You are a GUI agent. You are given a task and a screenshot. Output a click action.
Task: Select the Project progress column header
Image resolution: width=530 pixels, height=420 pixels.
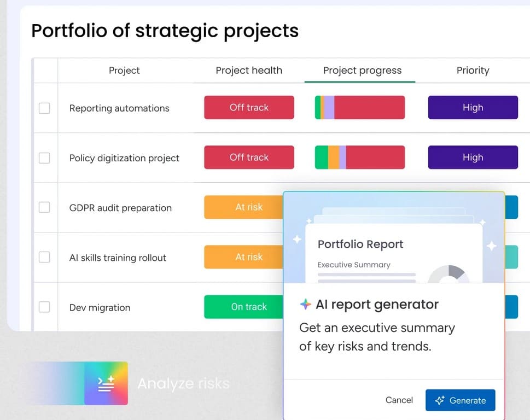pyautogui.click(x=362, y=71)
